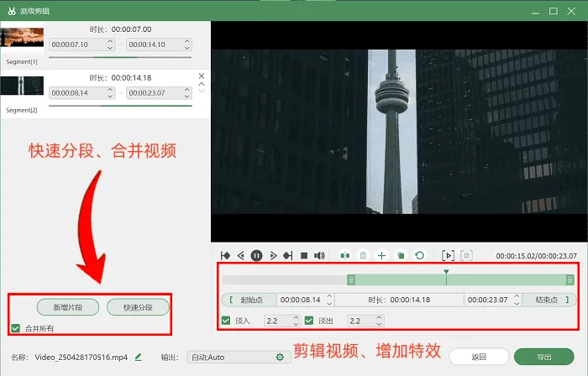Open the 输出 自动:Auto output selector

pyautogui.click(x=239, y=358)
